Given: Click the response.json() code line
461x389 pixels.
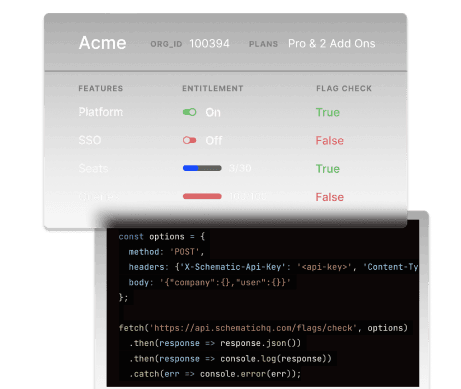Looking at the screenshot, I should (215, 343).
